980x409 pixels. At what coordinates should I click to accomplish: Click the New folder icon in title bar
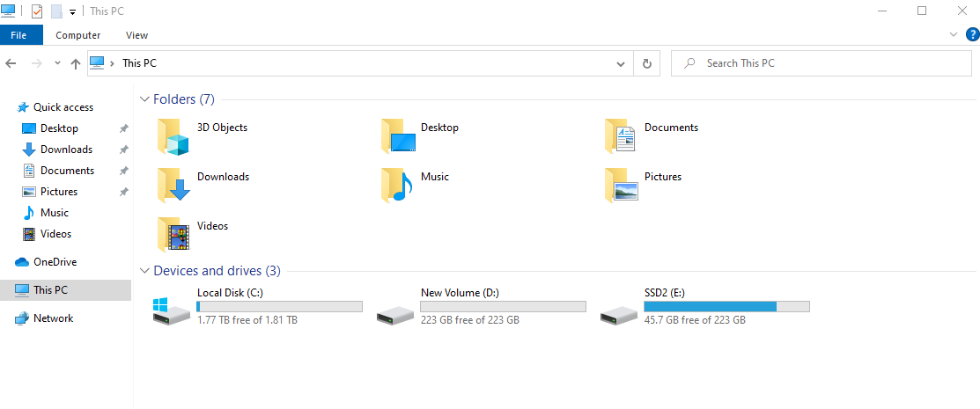(56, 11)
